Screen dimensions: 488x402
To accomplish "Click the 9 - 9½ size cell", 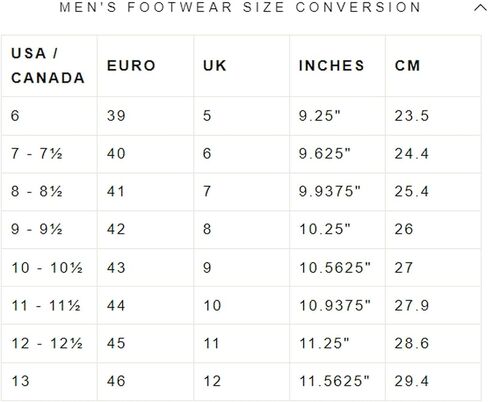I will (49, 229).
